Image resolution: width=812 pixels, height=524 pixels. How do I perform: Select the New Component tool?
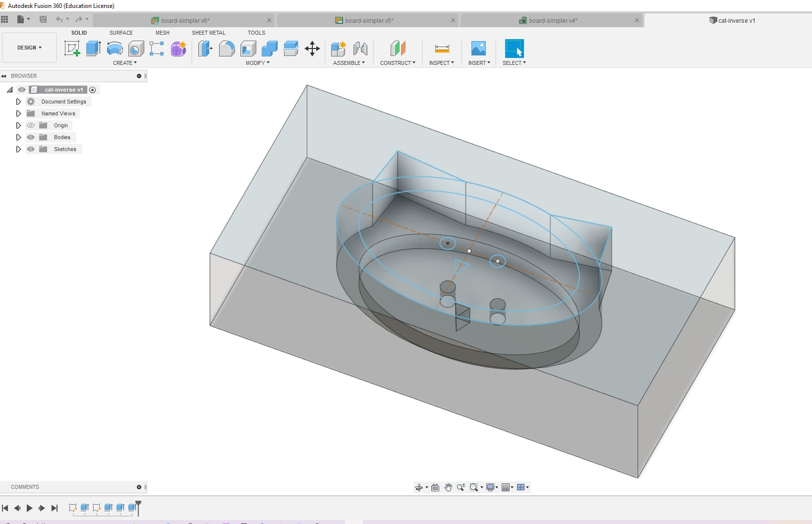pos(339,49)
